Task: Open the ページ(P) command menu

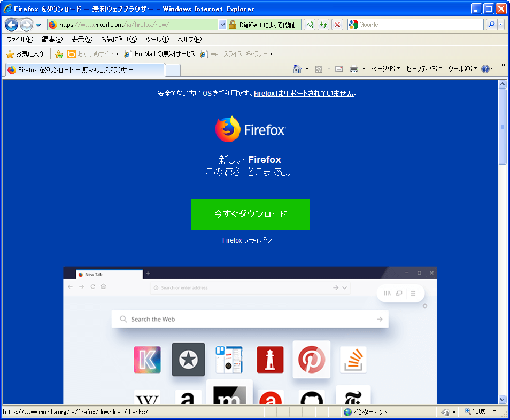Action: point(385,69)
